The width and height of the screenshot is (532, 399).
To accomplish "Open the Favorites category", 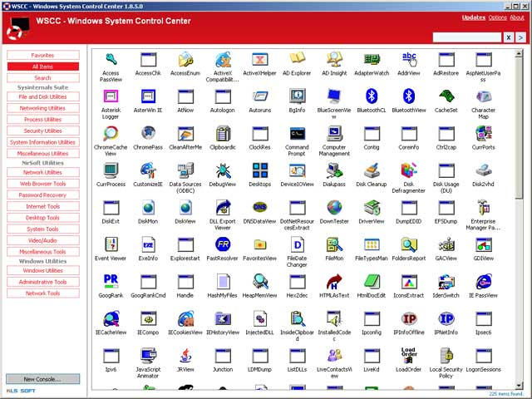I will [43, 55].
